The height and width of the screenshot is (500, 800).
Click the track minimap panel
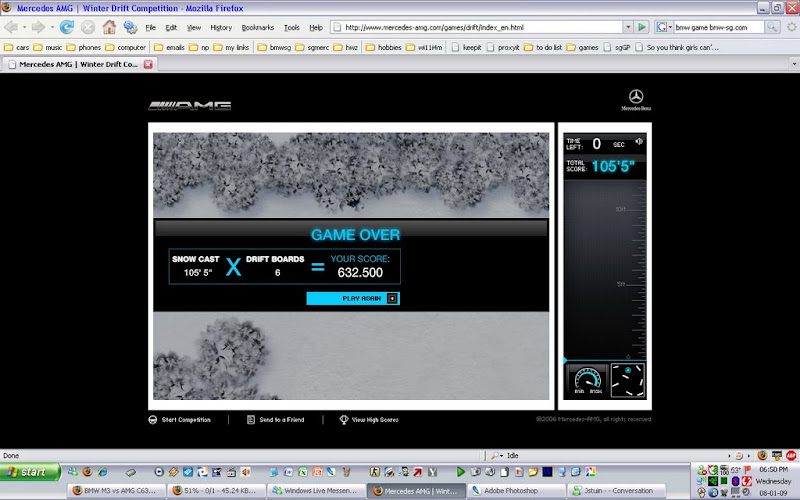(x=628, y=380)
